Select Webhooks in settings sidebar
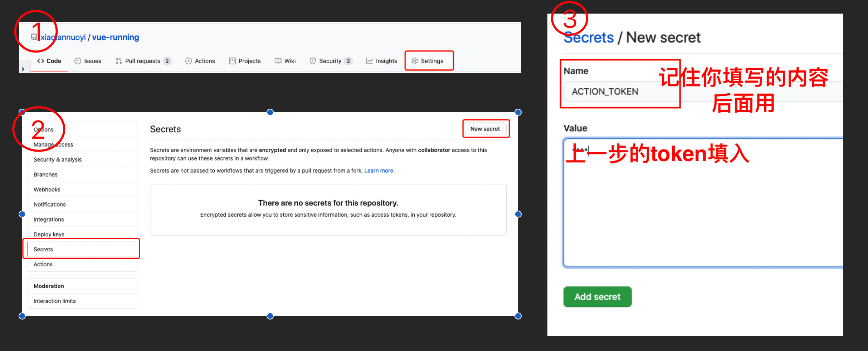 tap(82, 189)
